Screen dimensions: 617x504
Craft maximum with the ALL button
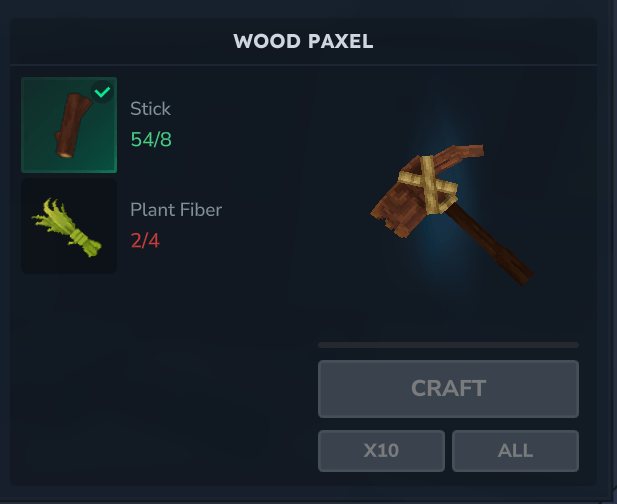515,450
